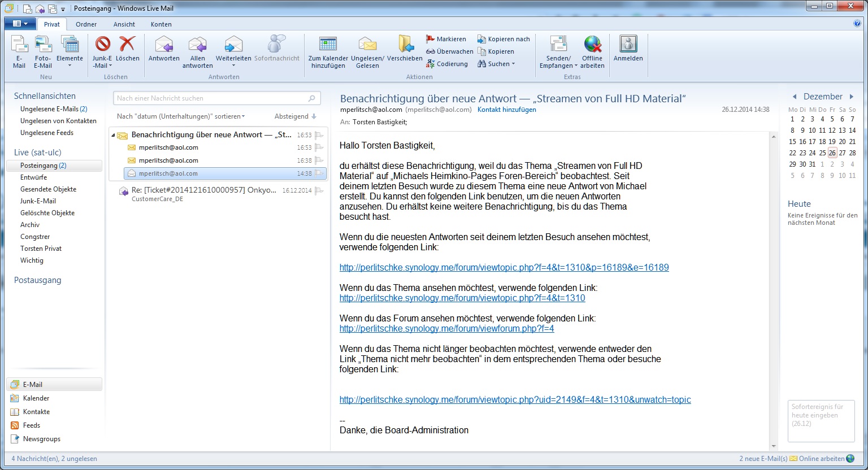
Task: Reply using the Antworten icon
Action: (164, 45)
